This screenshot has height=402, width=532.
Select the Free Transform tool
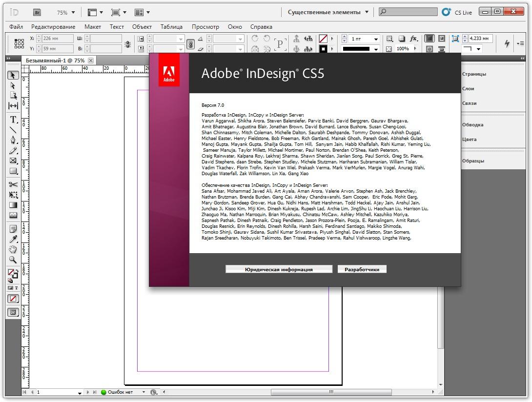(x=13, y=195)
